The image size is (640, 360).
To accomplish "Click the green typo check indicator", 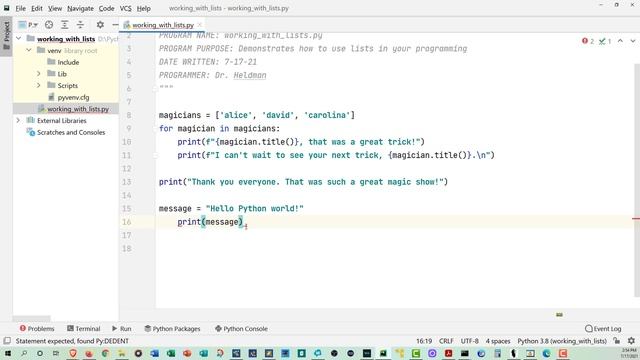I will tap(605, 41).
